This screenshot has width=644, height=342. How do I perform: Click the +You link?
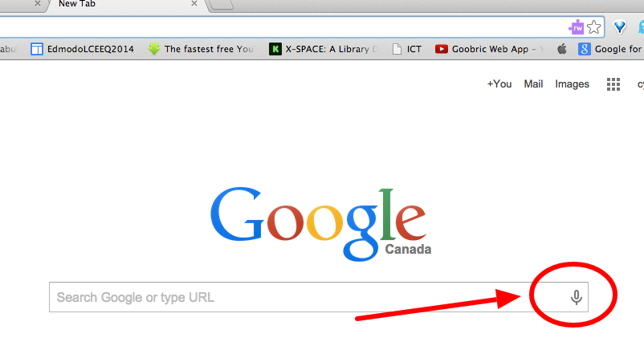point(499,84)
